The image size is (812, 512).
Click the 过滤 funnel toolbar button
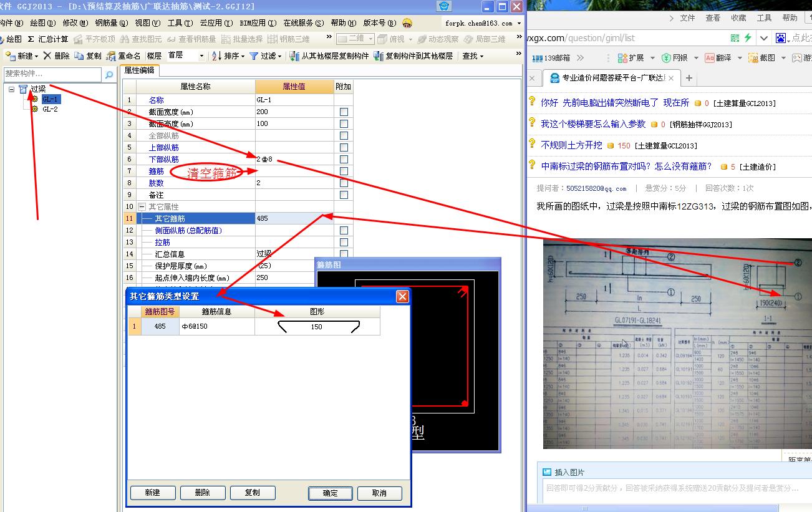coord(265,56)
